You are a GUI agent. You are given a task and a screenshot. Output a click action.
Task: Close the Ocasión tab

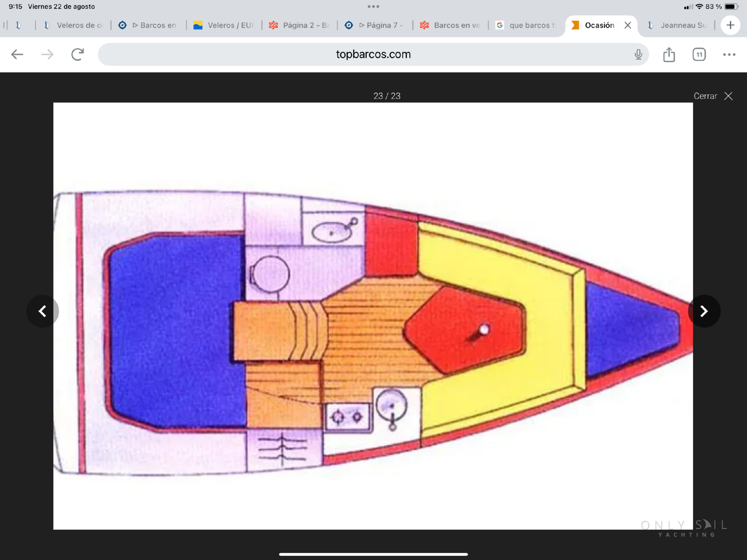pos(627,25)
